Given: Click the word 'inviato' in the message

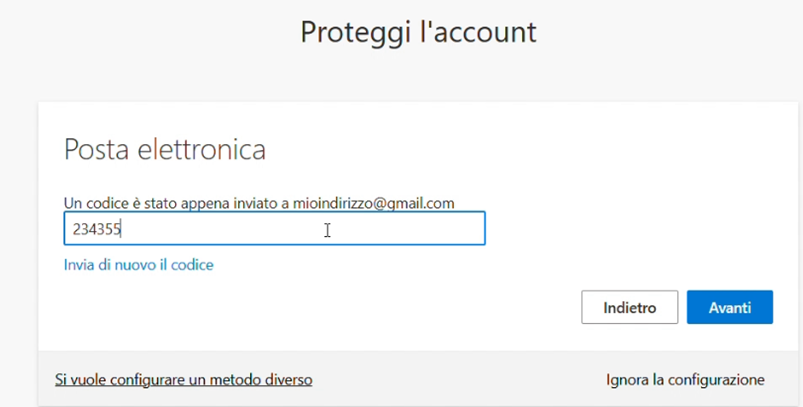Looking at the screenshot, I should click(x=253, y=203).
